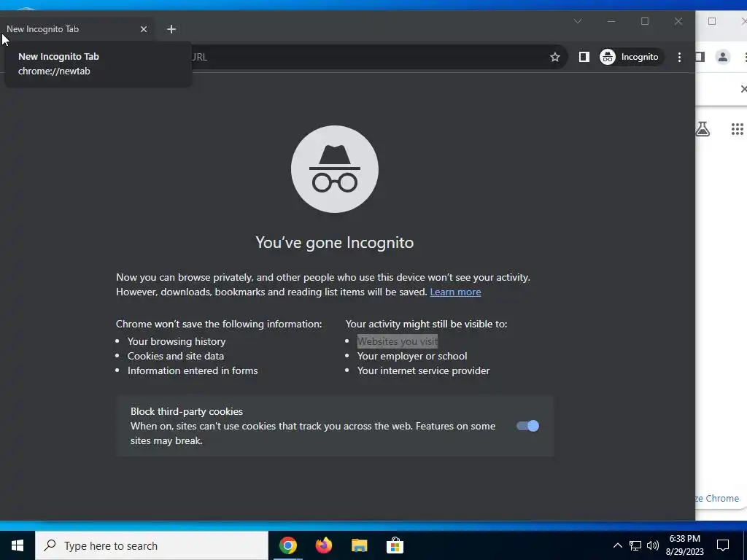Open File Explorer from the taskbar
Viewport: 747px width, 560px height.
point(359,545)
